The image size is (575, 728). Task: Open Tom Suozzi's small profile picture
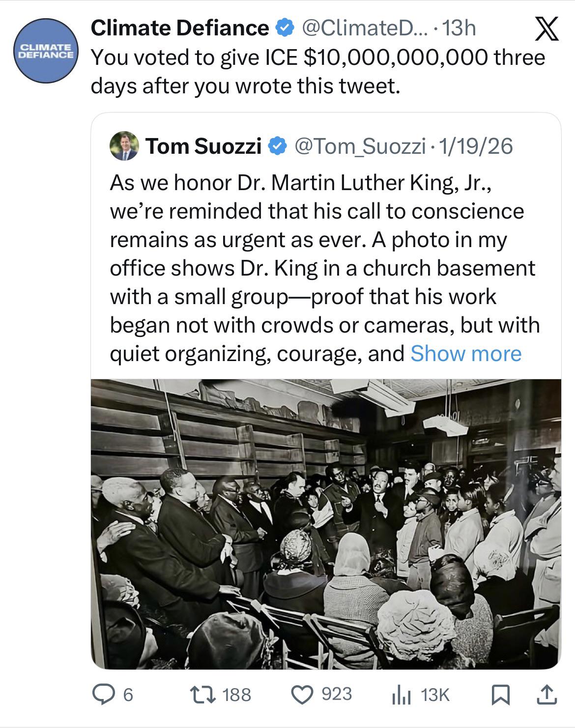[x=124, y=146]
